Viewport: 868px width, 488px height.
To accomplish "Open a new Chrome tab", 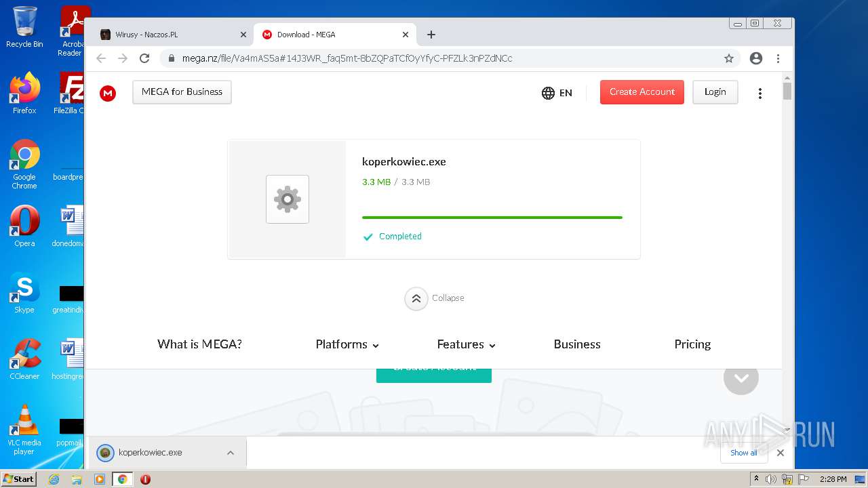I will coord(431,35).
